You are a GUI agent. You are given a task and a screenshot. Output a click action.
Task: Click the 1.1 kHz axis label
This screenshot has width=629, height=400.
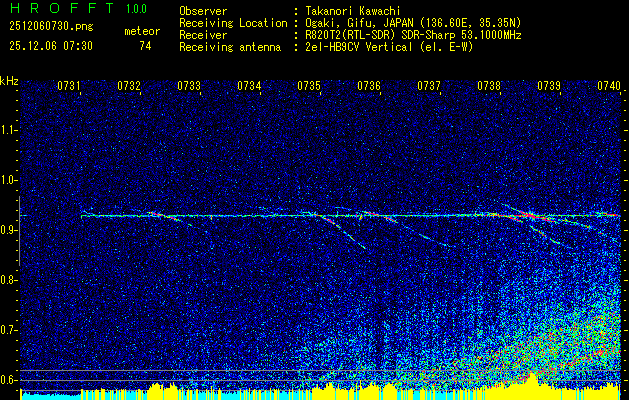tap(8, 130)
